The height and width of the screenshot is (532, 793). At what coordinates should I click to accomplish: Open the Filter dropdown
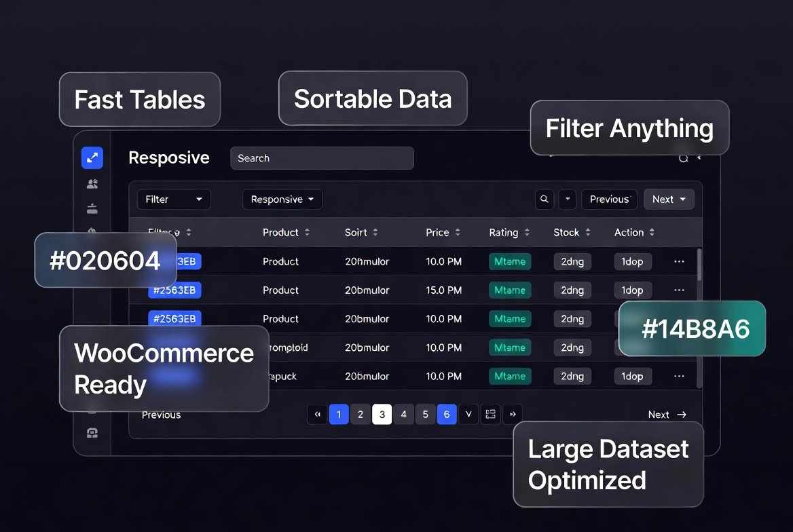[x=174, y=199]
